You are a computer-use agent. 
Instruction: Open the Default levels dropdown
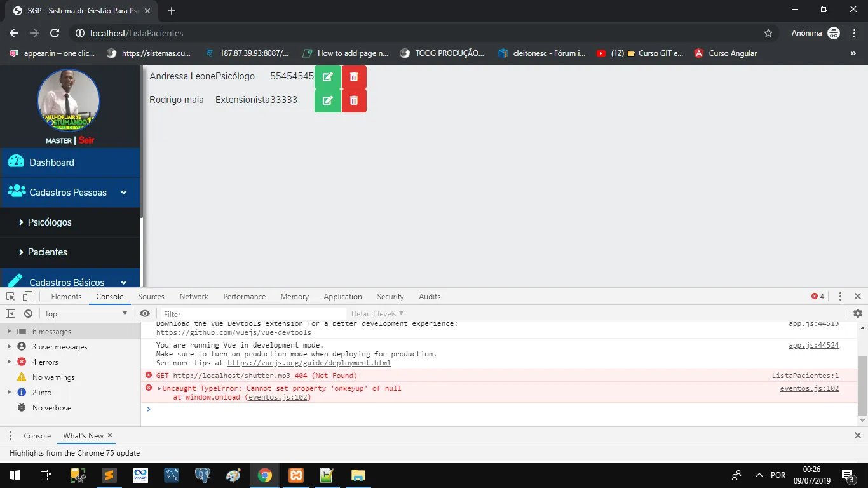(x=377, y=314)
